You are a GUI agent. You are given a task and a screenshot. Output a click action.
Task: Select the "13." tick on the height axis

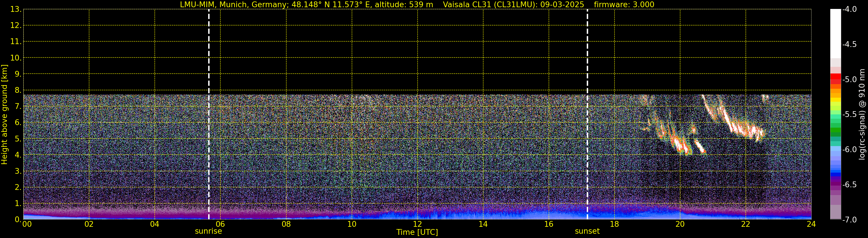(x=16, y=9)
